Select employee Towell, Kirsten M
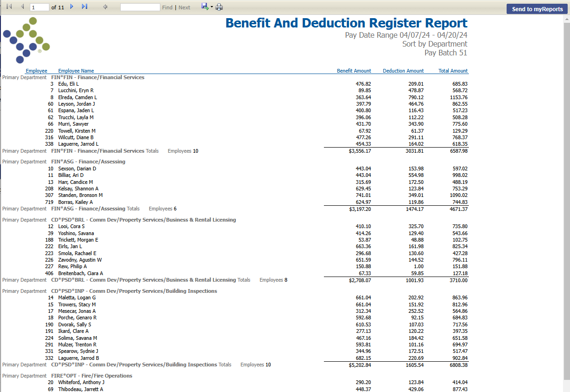The width and height of the screenshot is (570, 392). [x=77, y=131]
